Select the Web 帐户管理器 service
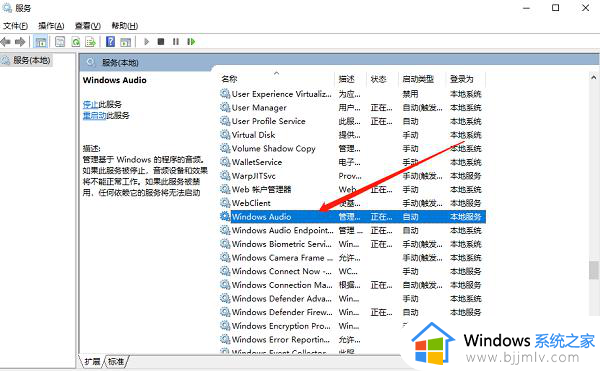600x371 pixels. 352,189
